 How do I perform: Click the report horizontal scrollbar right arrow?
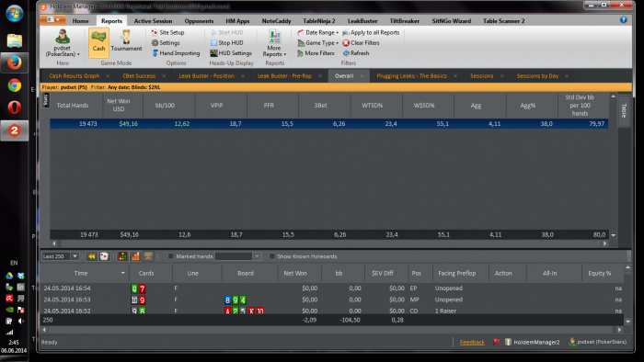(x=604, y=243)
